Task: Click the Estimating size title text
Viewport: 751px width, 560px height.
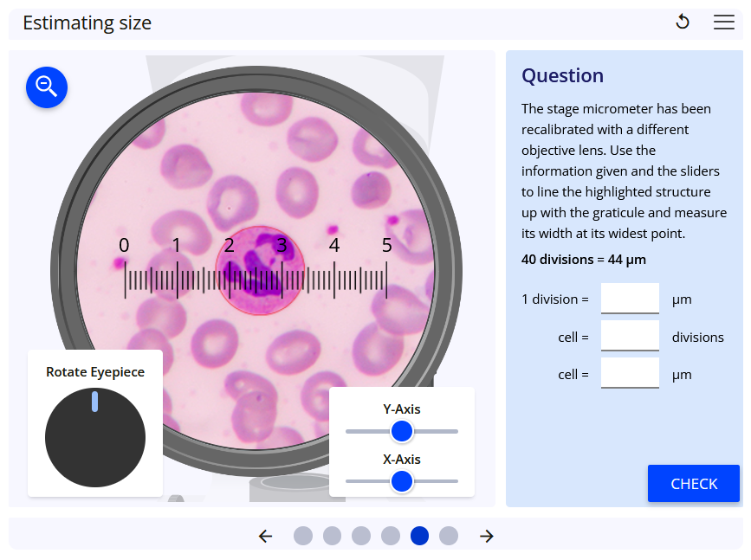Action: click(x=87, y=23)
